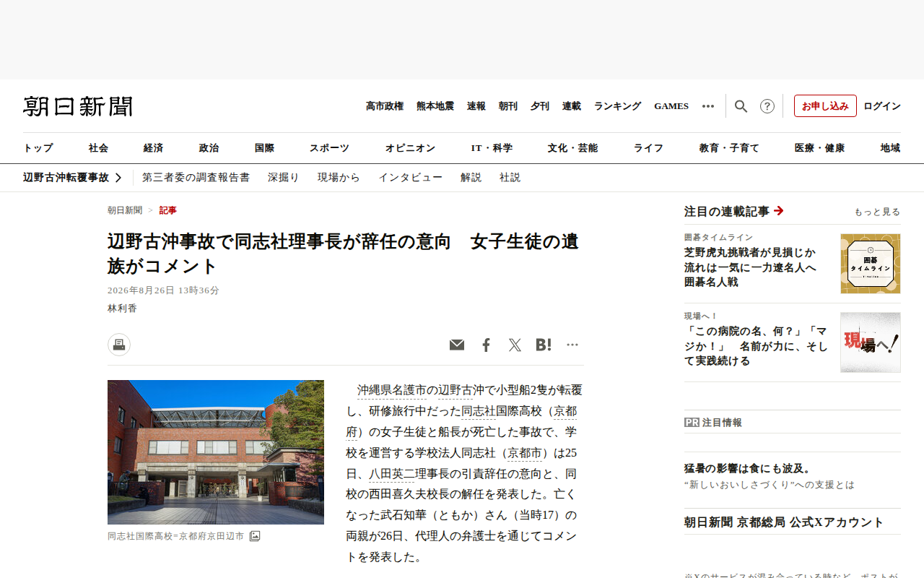Click the 注目の連載記事 heading
This screenshot has width=924, height=578.
[727, 212]
